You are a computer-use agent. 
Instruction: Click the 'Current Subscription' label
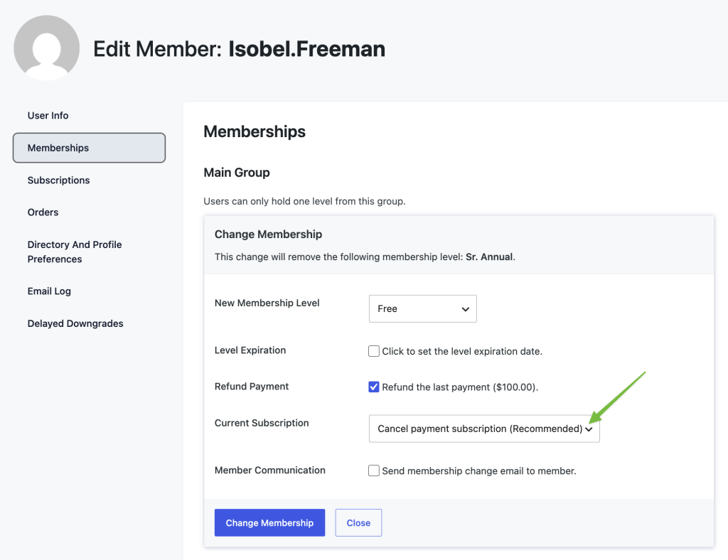[x=262, y=423]
